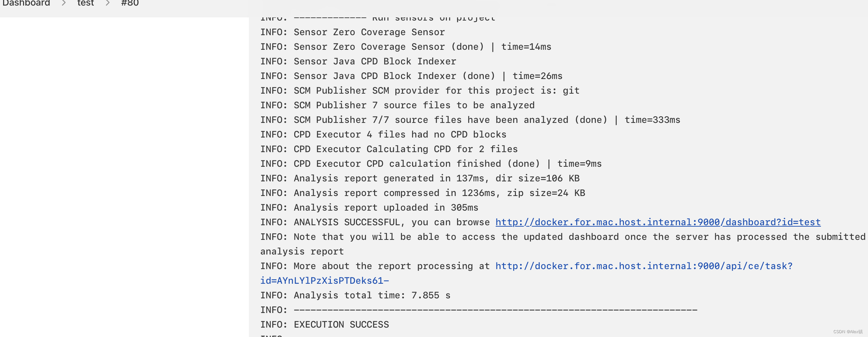Viewport: 868px width, 337px height.
Task: Click 'Analysis total time: 7.855 s' line
Action: (355, 295)
